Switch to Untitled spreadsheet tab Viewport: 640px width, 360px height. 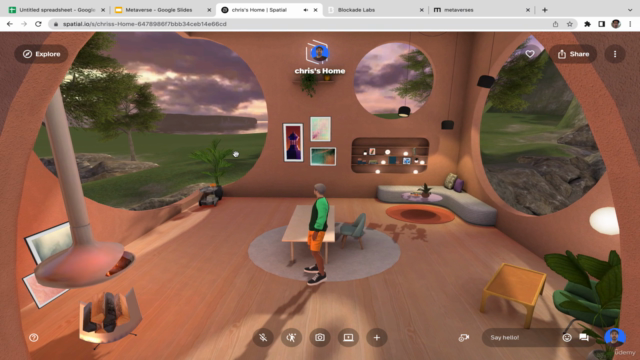coord(57,10)
